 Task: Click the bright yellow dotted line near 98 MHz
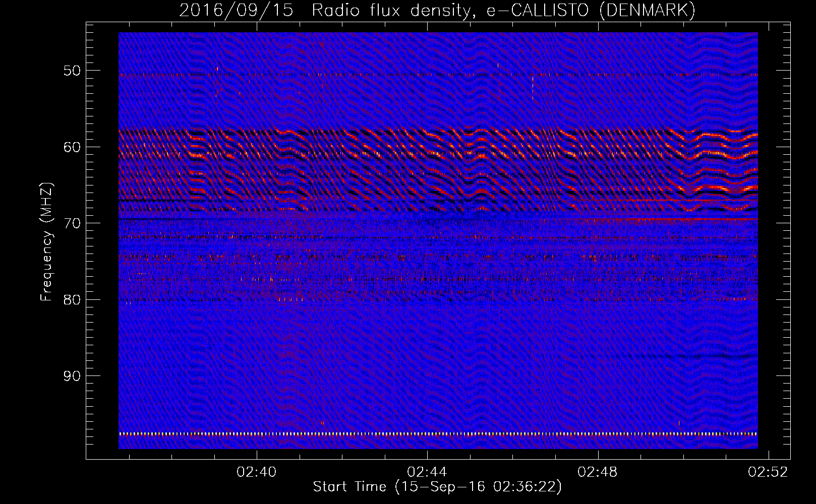pyautogui.click(x=438, y=433)
